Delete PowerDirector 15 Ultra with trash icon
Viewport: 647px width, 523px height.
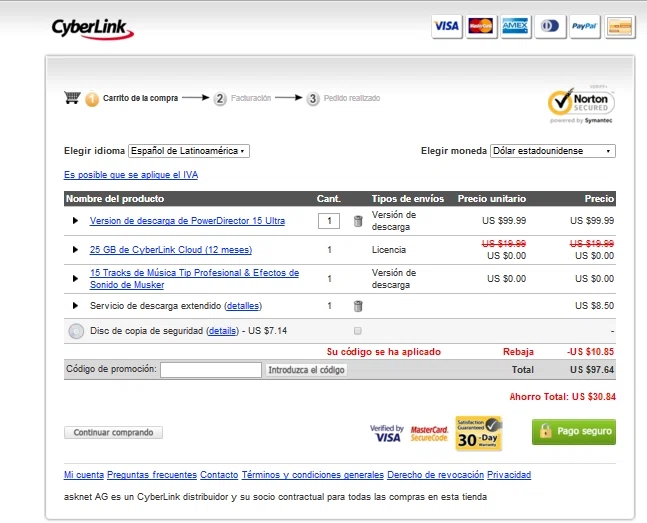[x=358, y=221]
